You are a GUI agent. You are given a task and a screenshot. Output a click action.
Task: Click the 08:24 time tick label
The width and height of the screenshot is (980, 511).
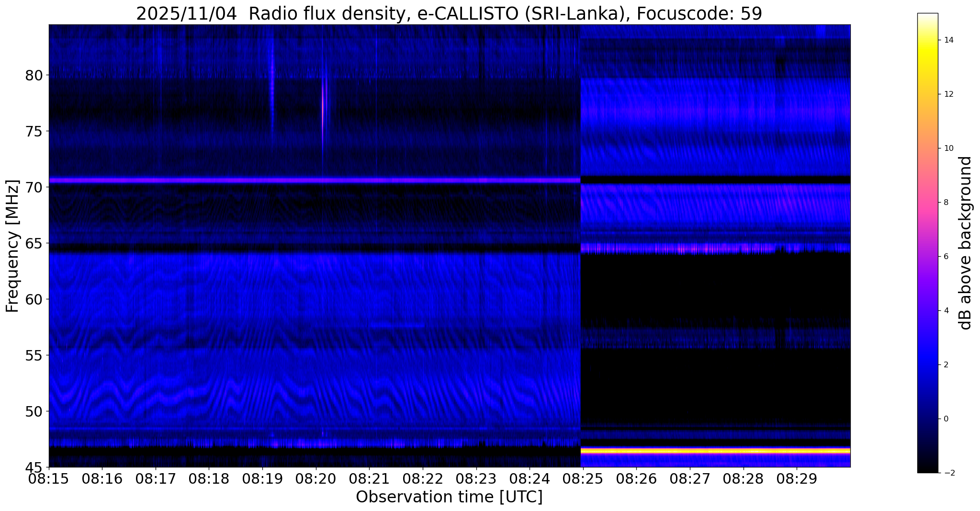[529, 478]
